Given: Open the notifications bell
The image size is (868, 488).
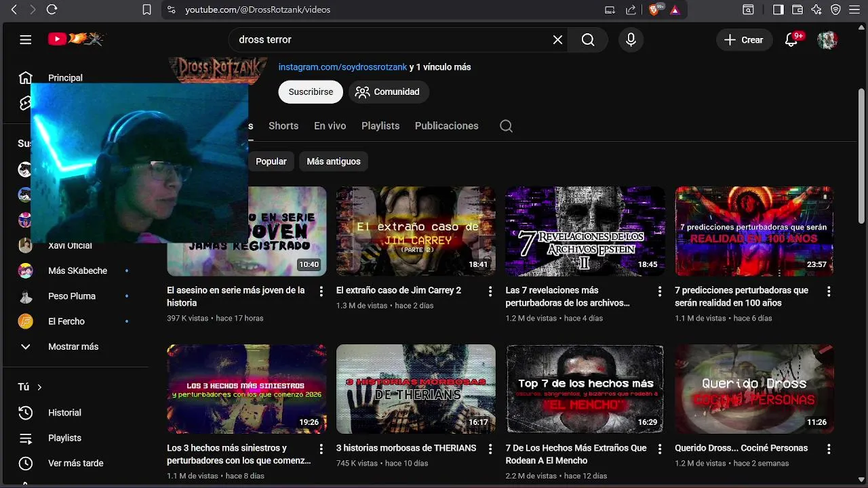Looking at the screenshot, I should pyautogui.click(x=791, y=40).
